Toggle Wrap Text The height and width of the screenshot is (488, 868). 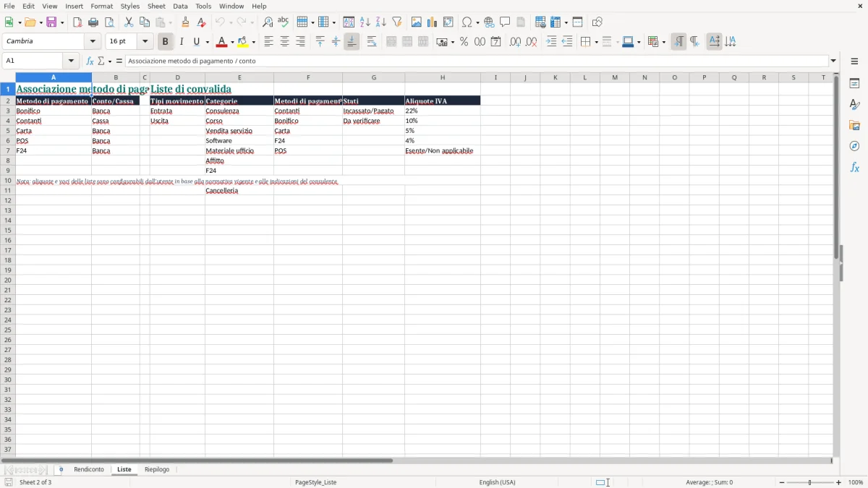[372, 42]
